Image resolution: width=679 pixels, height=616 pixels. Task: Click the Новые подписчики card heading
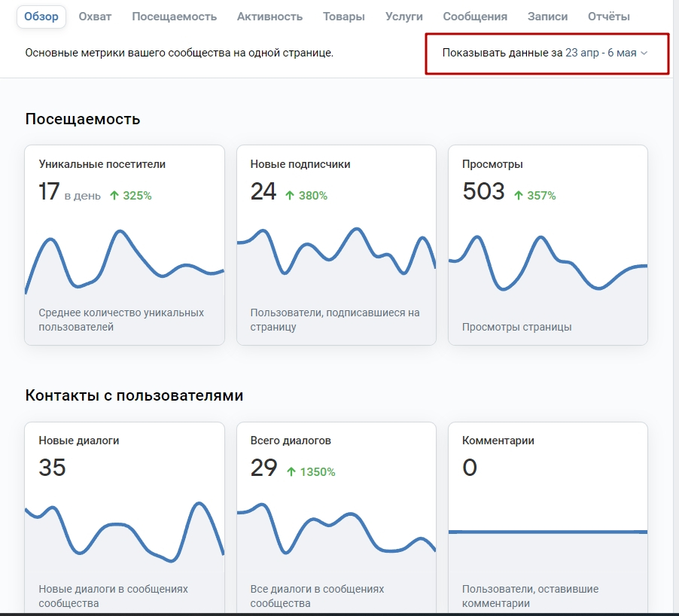(x=300, y=164)
